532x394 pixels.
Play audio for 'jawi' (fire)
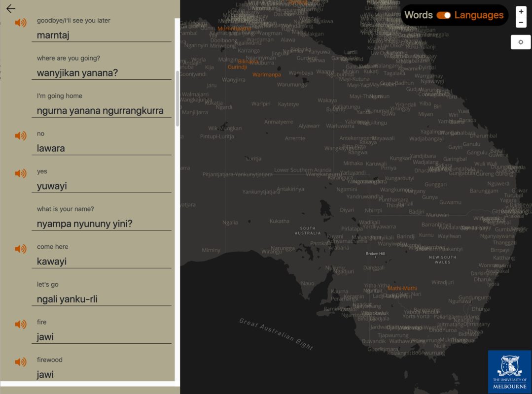(21, 324)
